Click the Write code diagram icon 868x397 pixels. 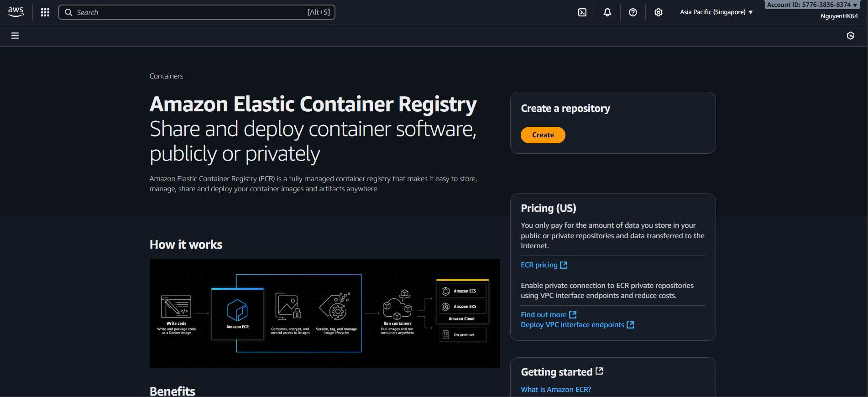(x=176, y=306)
